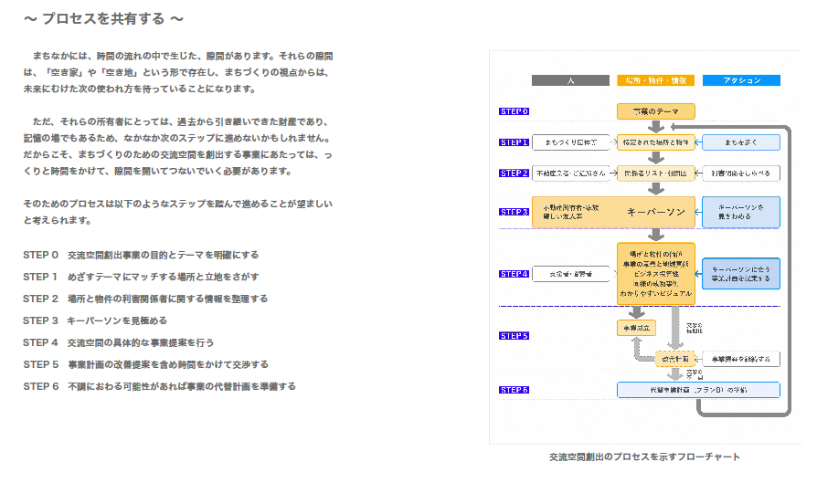Viewport: 838px width, 504px height.
Task: Click the キーパーソンを見きわめる action box
Action: pos(741,212)
